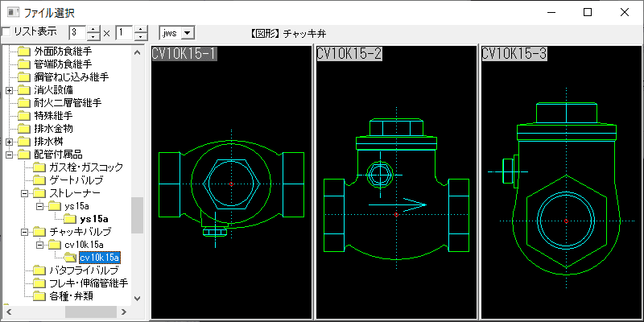The height and width of the screenshot is (322, 644).
Task: Select the 鋼管ねじ込み継手 folder icon
Action: (25, 77)
